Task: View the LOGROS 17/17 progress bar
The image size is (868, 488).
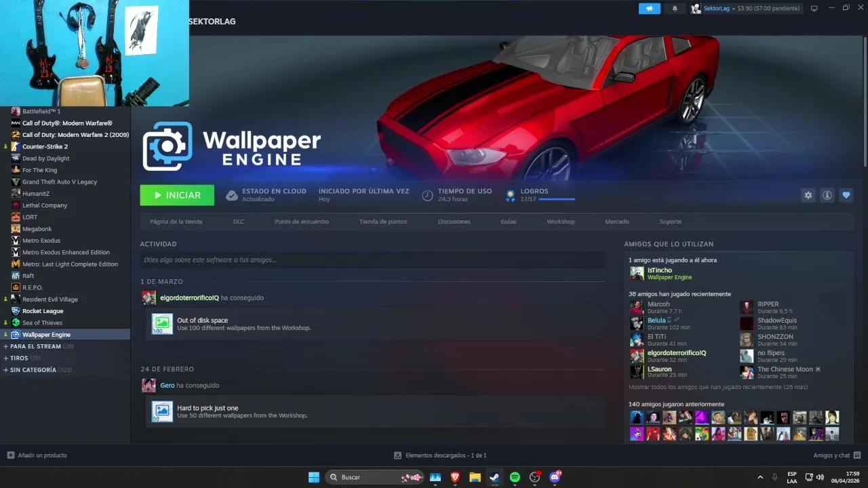Action: (x=557, y=199)
